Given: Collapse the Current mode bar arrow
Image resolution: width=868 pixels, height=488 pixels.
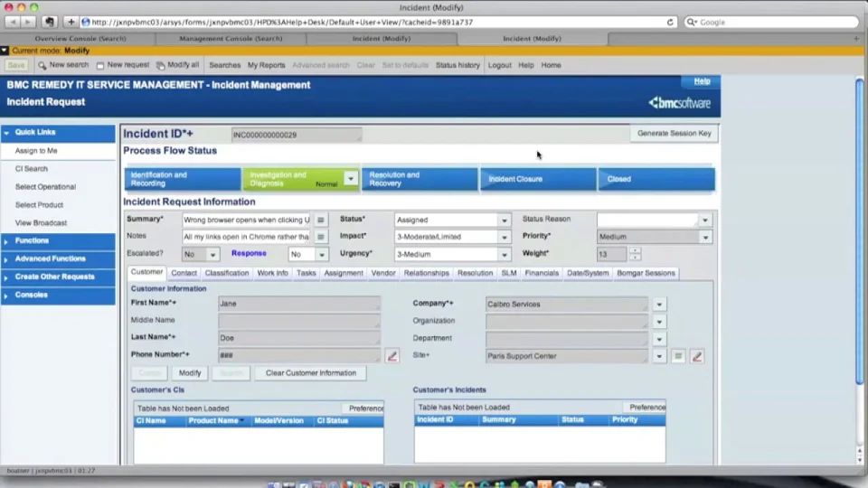Looking at the screenshot, I should click(5, 51).
